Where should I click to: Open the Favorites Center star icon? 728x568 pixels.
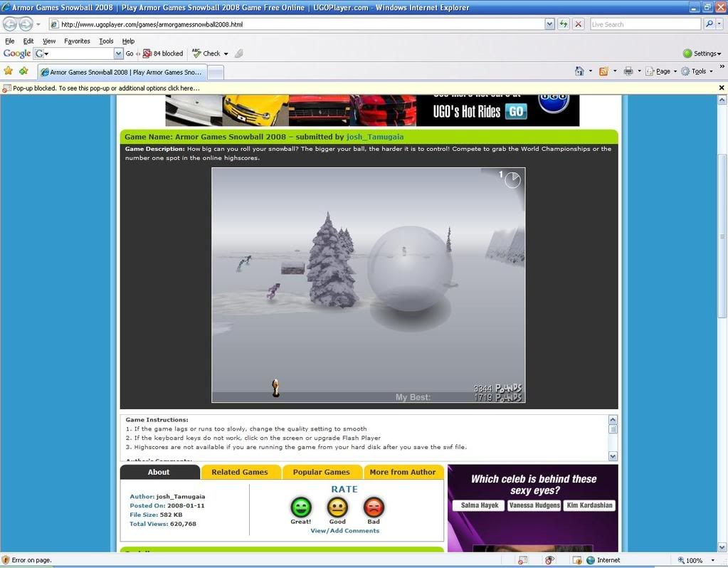click(9, 71)
